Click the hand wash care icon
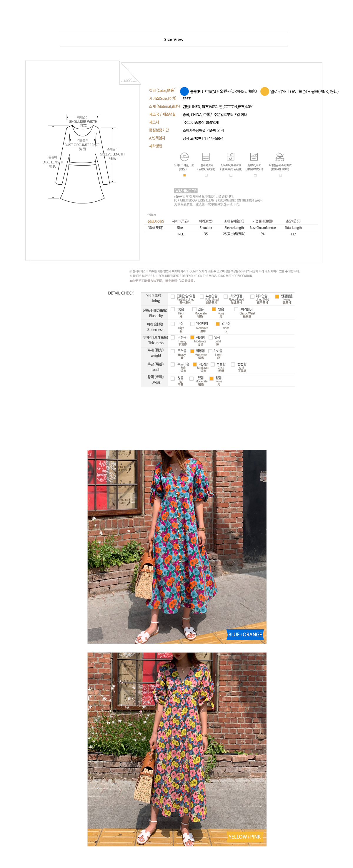 [254, 157]
